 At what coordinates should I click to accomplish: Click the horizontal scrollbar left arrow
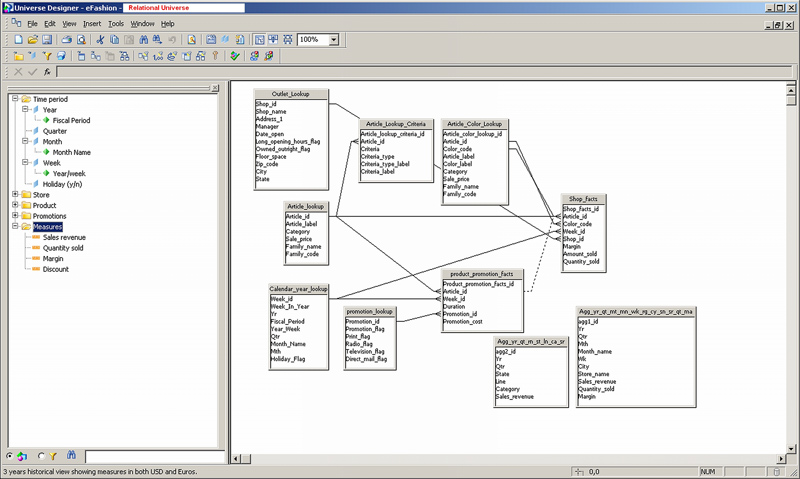(236, 459)
